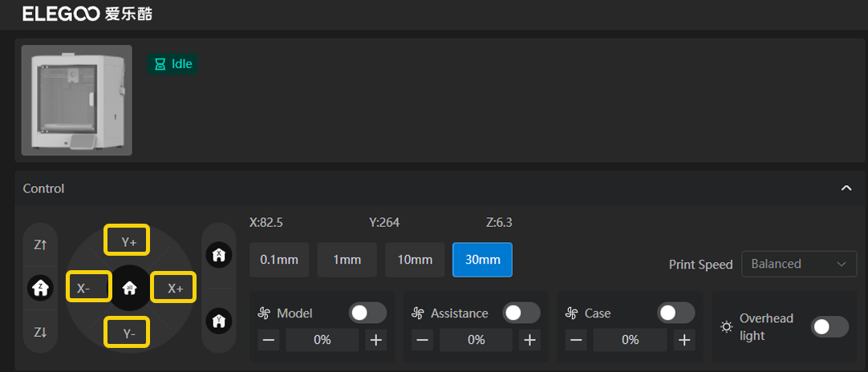
Task: Select the 10mm step size
Action: pos(415,260)
